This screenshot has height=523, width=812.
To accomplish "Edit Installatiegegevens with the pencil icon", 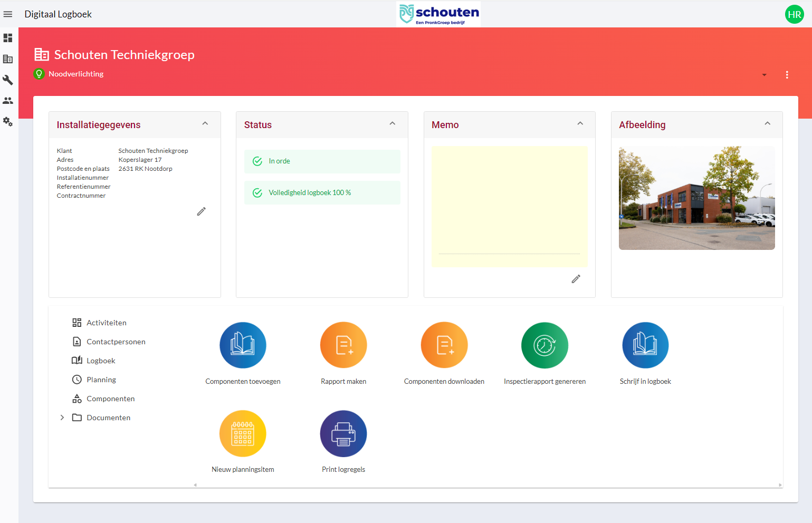I will coord(201,211).
